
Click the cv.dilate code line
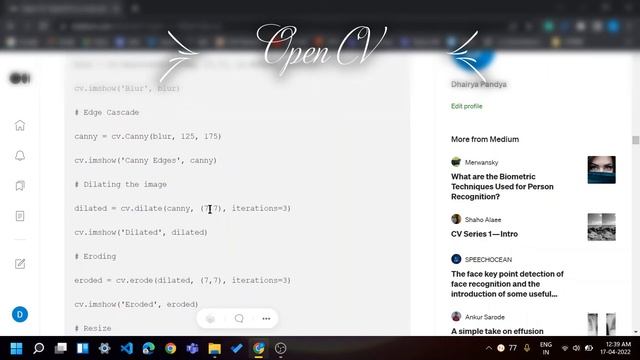tap(182, 208)
